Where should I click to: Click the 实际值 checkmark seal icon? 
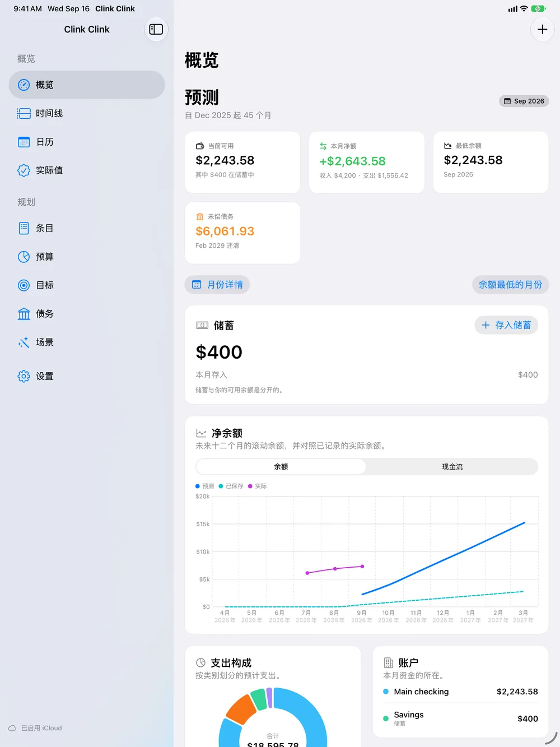point(24,170)
